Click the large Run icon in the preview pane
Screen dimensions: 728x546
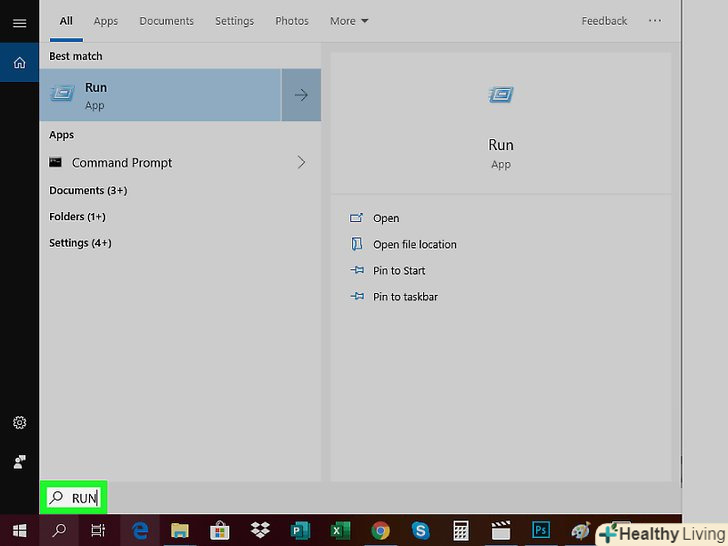coord(501,95)
